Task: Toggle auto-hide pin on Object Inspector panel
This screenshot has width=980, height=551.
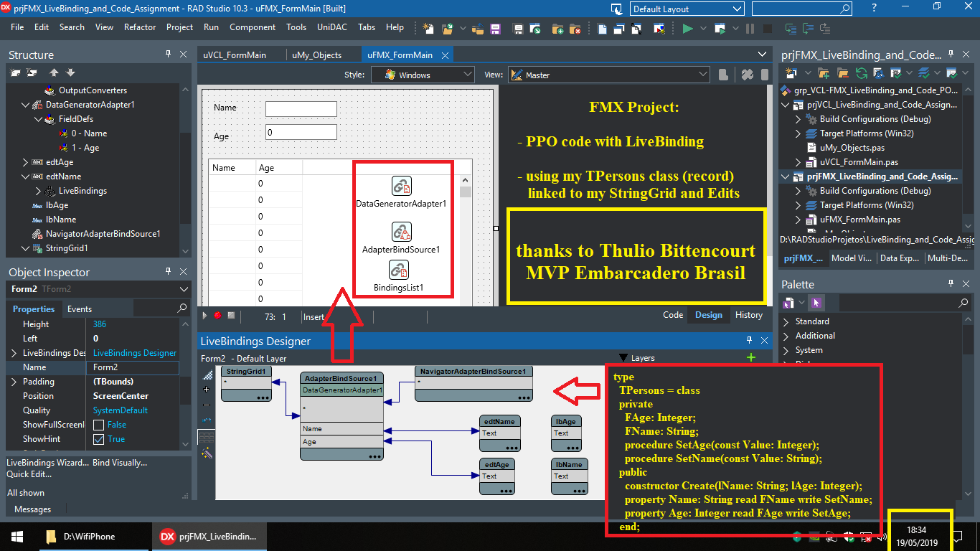Action: click(168, 272)
